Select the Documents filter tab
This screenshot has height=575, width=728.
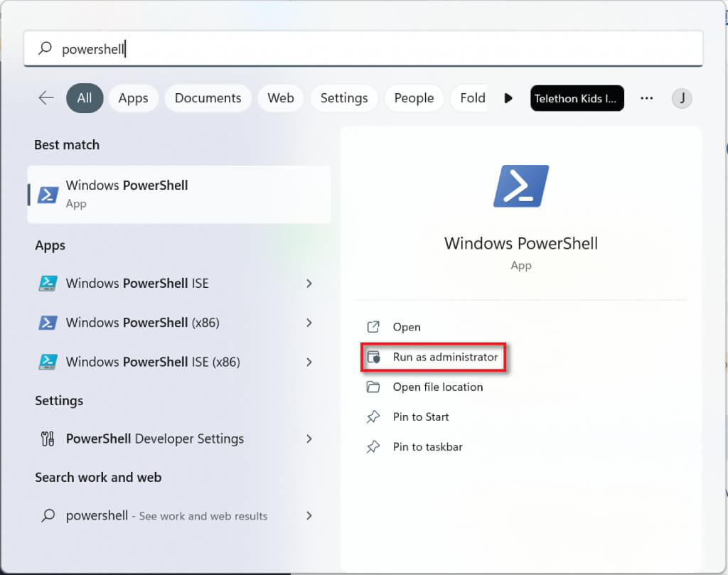tap(208, 98)
